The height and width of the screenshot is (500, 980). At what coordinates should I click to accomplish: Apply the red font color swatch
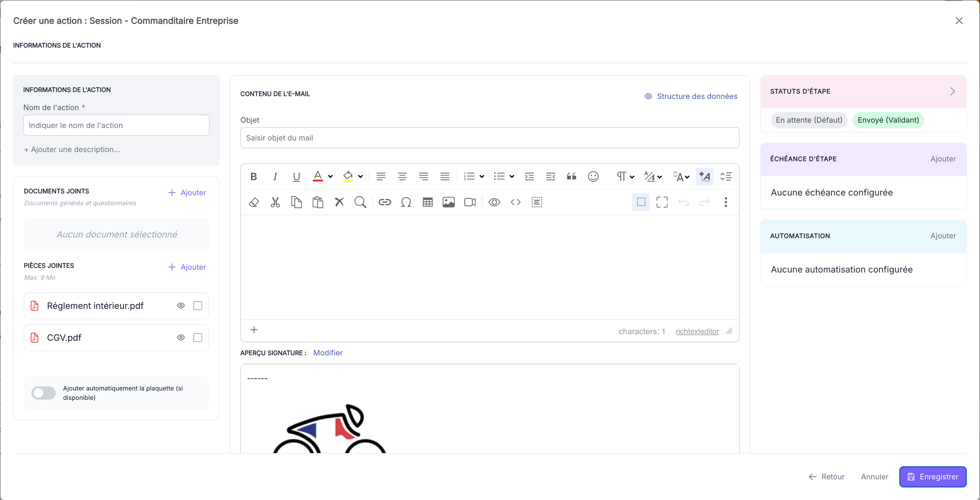[318, 176]
